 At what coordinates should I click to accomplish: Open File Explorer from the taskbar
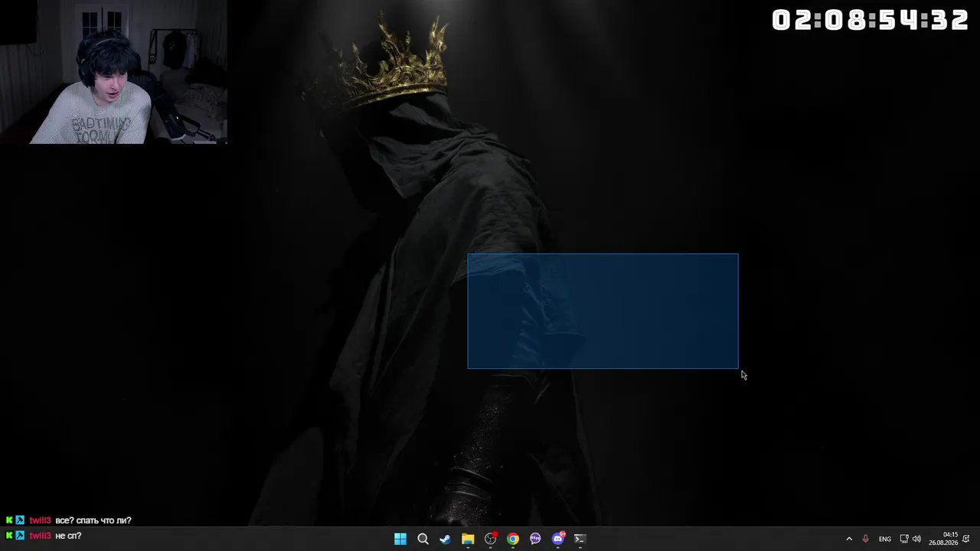tap(468, 539)
